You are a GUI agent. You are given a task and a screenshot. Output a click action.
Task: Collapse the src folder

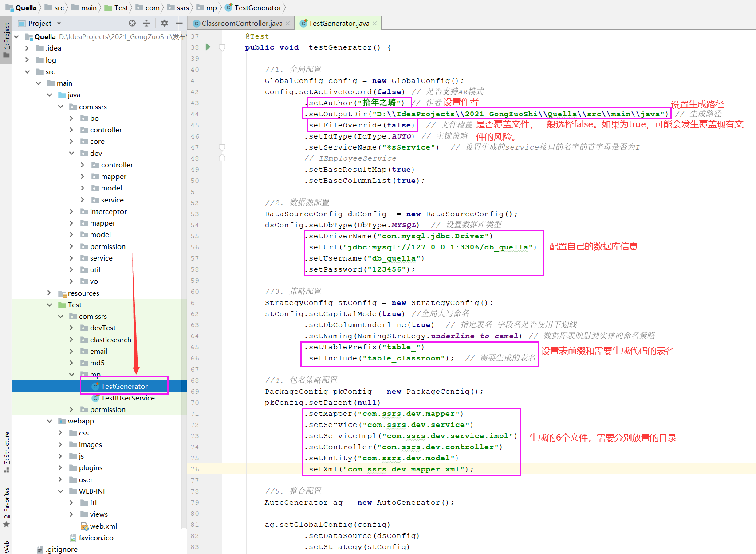click(x=27, y=71)
